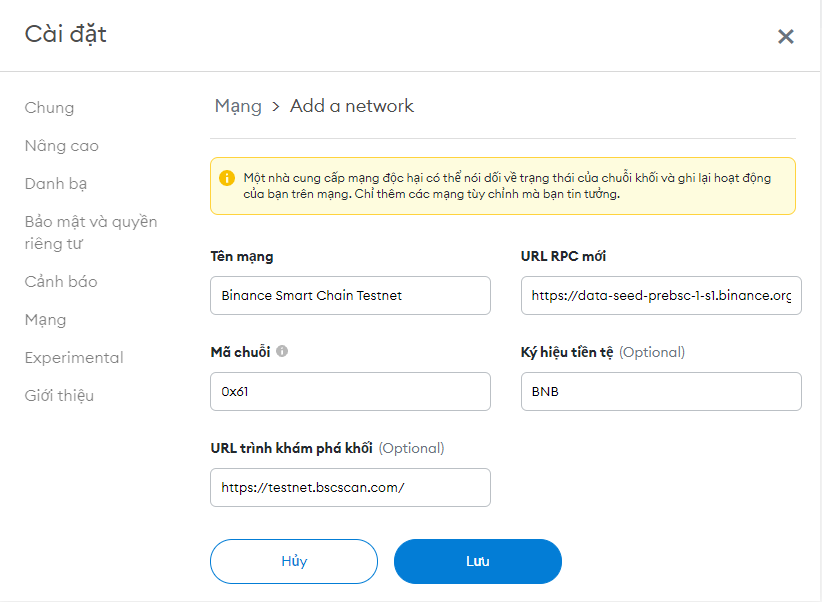Screen dimensions: 822x602
Task: Select Danh bạ in the sidebar
Action: pos(56,184)
